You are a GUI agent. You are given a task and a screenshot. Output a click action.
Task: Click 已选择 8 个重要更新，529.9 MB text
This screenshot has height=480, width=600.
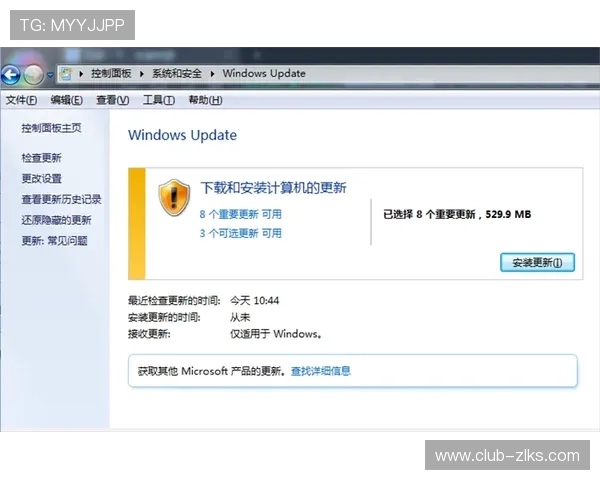[x=457, y=214]
